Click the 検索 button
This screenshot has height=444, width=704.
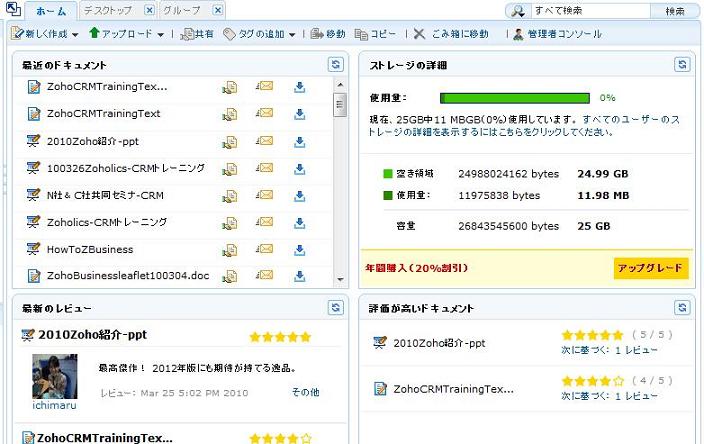[x=675, y=11]
